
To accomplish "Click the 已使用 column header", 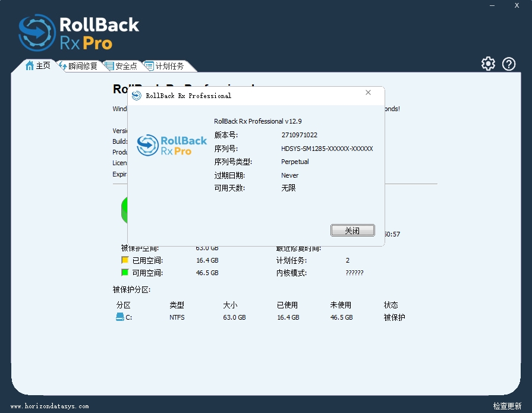I will coord(287,305).
